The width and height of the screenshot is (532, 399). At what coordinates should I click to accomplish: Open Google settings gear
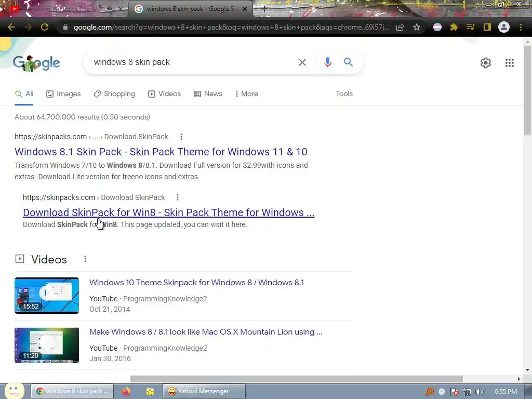(486, 63)
